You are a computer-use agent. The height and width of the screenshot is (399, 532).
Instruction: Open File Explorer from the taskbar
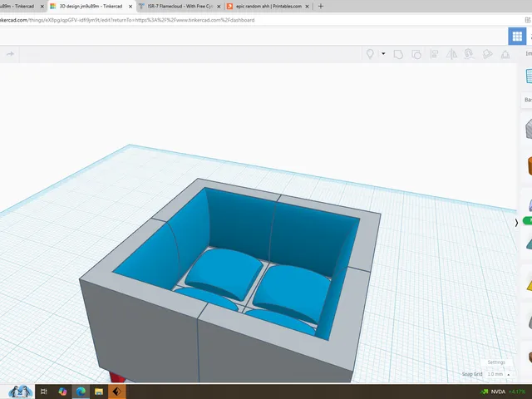point(99,392)
